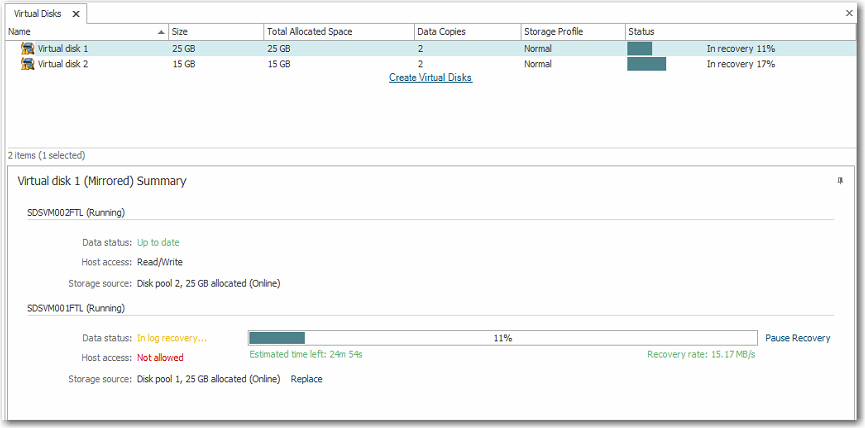865x428 pixels.
Task: Replace the Disk pool 1 storage source
Action: coord(306,379)
